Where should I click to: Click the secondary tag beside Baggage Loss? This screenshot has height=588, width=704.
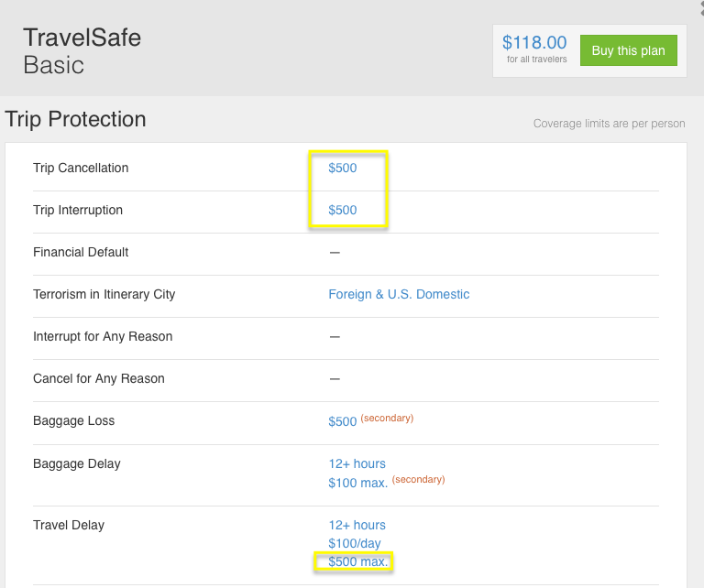[387, 418]
